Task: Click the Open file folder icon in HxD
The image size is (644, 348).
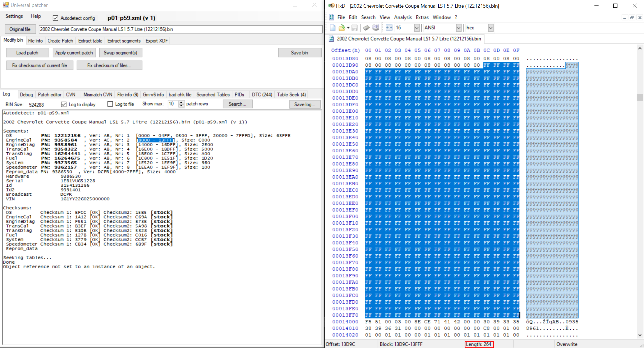Action: [341, 28]
